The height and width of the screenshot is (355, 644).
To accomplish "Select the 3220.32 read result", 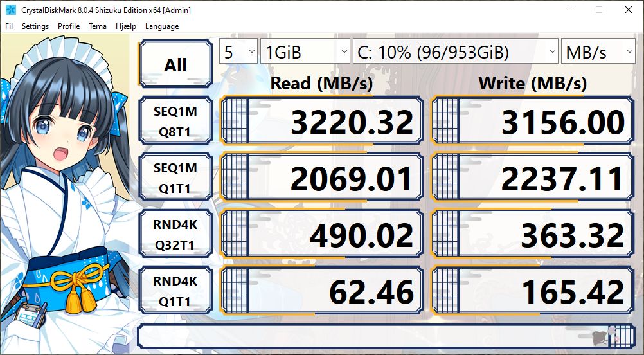I will tap(321, 121).
